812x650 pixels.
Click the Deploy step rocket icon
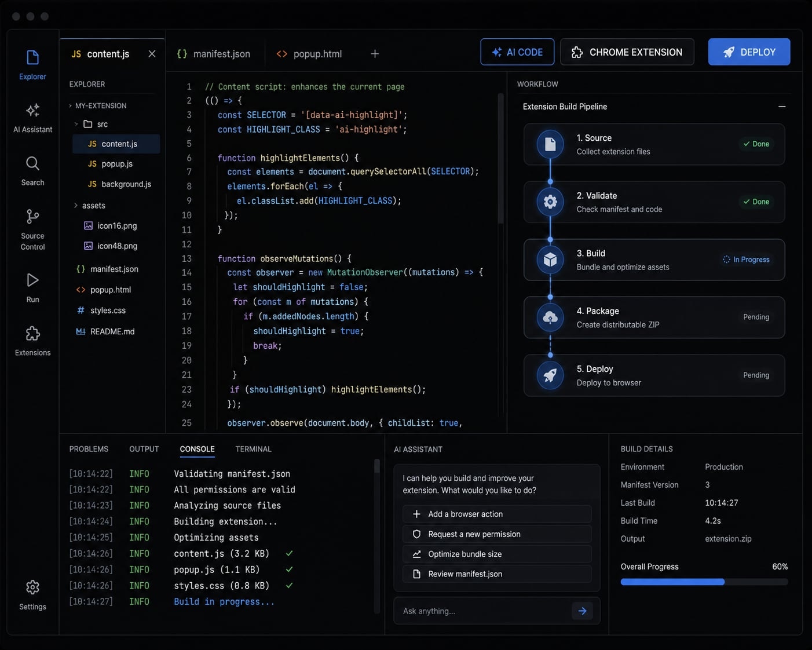[550, 375]
